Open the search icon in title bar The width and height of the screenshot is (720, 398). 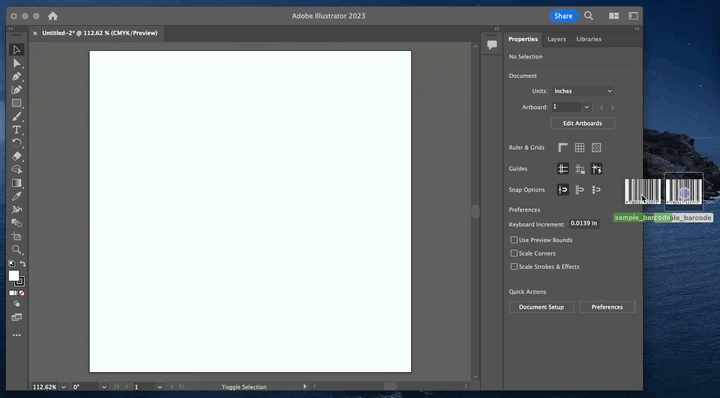[588, 16]
